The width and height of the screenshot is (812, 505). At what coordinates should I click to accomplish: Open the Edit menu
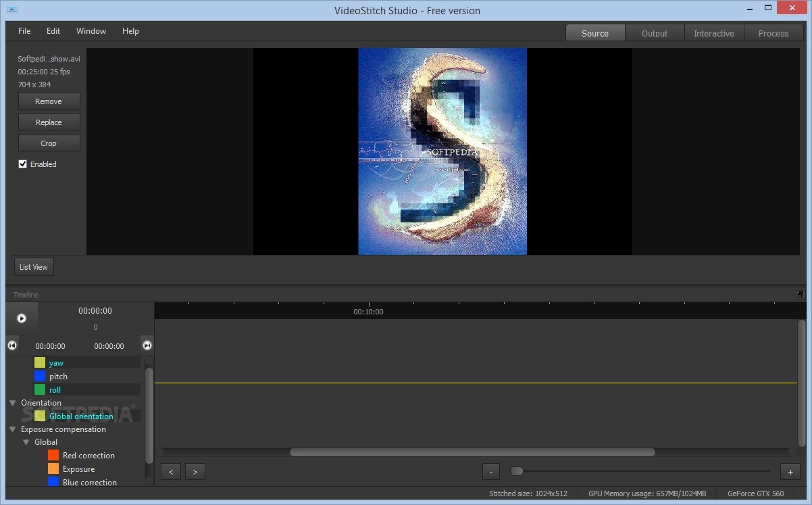point(53,31)
